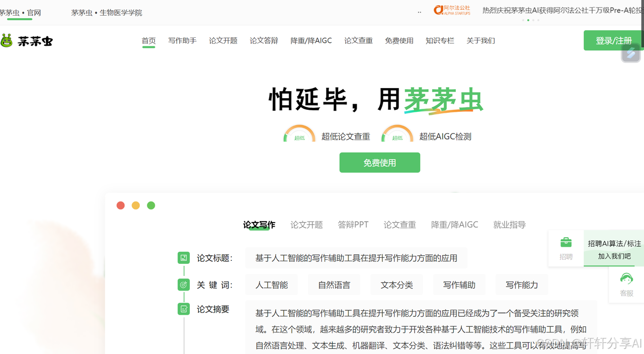Select 免费使用 in top navigation
The height and width of the screenshot is (354, 644).
399,41
